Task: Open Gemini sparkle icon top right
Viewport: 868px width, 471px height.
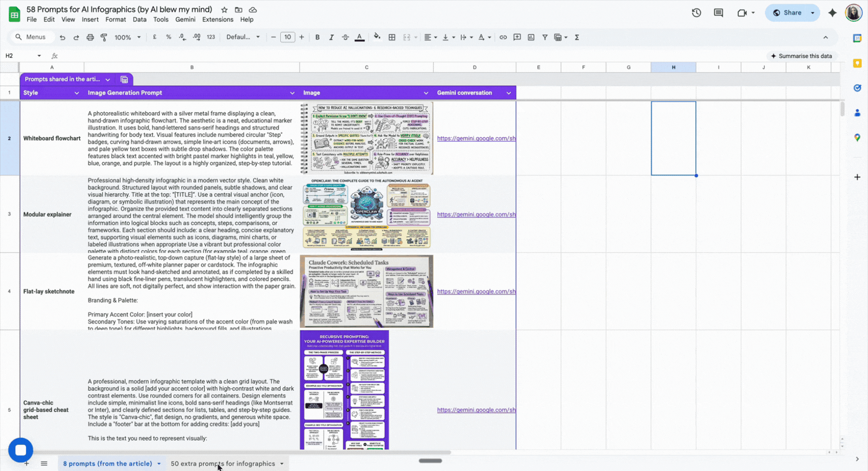Action: tap(832, 13)
